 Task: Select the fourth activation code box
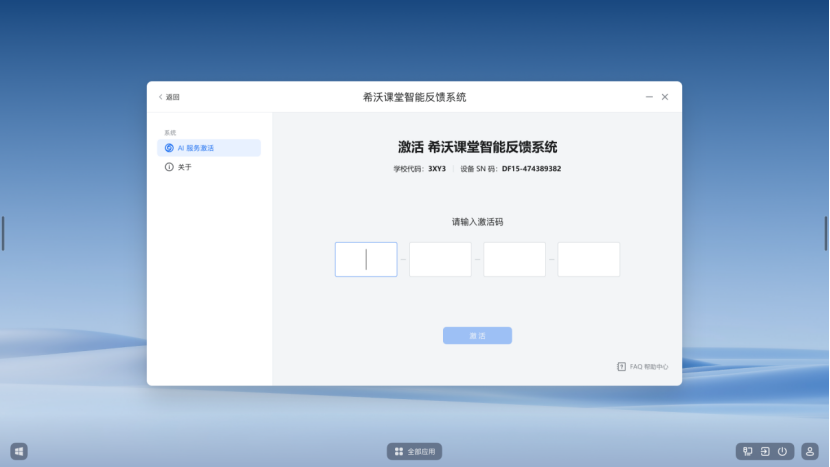tap(588, 260)
